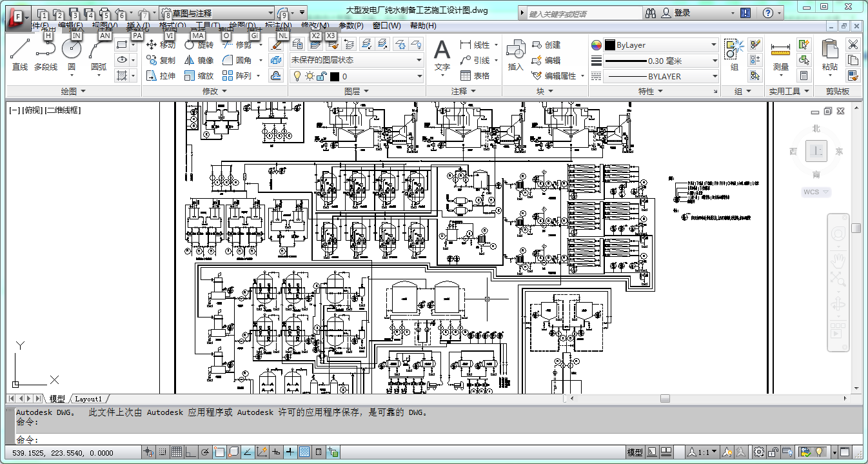Open the 帮助(H) menu

pyautogui.click(x=423, y=26)
